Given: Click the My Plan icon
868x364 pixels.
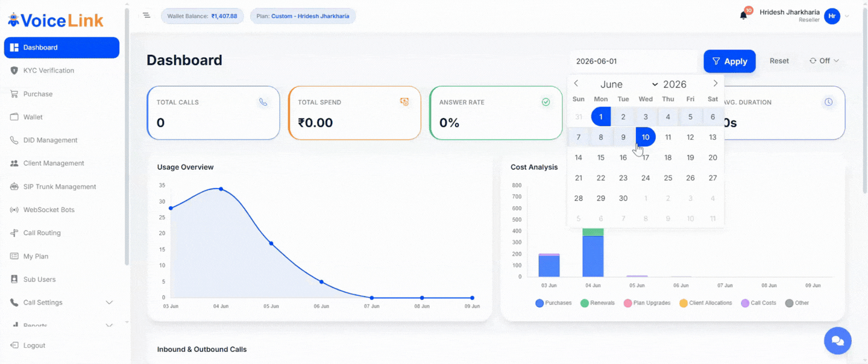Looking at the screenshot, I should coord(14,256).
